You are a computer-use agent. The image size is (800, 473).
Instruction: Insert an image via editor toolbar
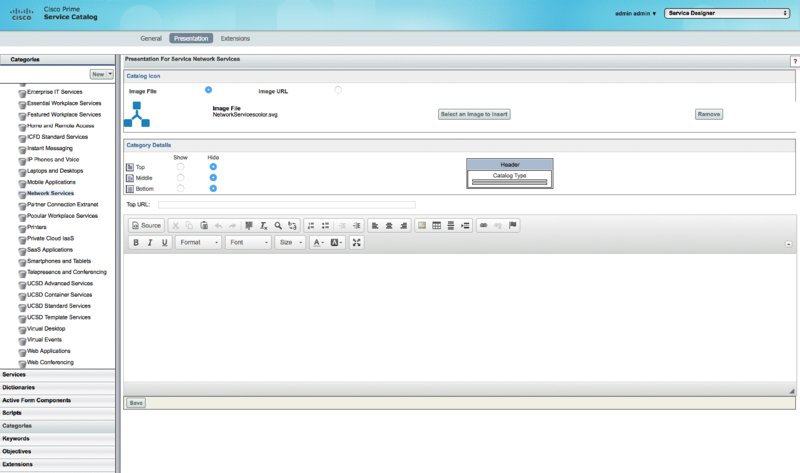(422, 226)
